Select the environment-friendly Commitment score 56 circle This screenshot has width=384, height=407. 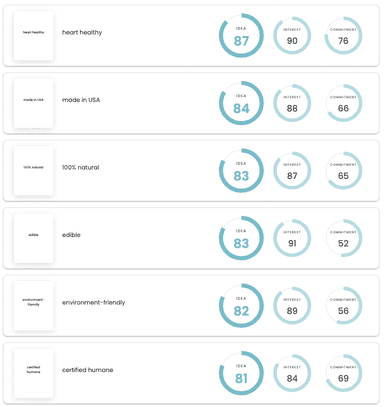coord(343,306)
